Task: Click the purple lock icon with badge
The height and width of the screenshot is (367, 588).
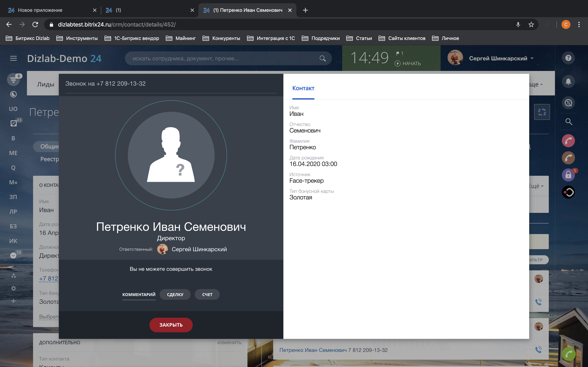Action: click(x=568, y=175)
